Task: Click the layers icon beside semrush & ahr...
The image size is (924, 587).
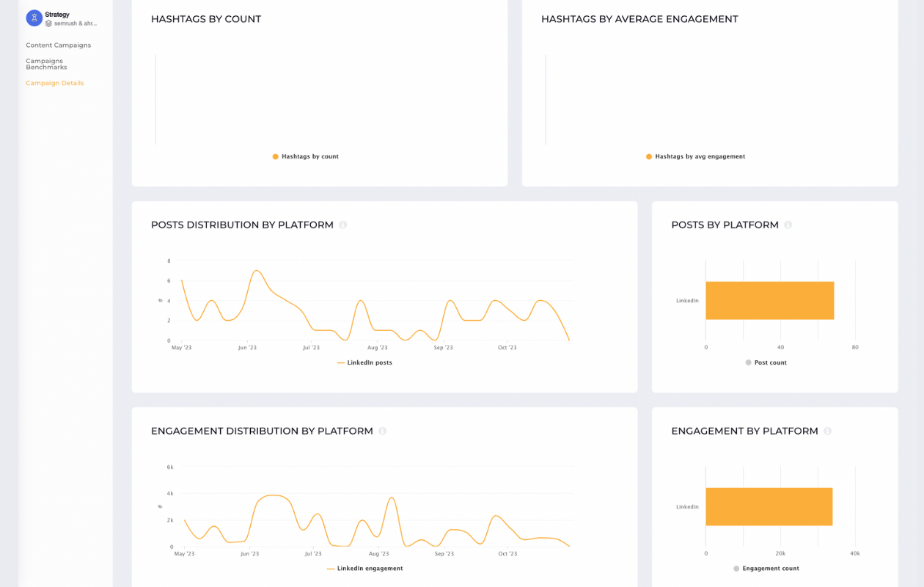Action: click(48, 23)
